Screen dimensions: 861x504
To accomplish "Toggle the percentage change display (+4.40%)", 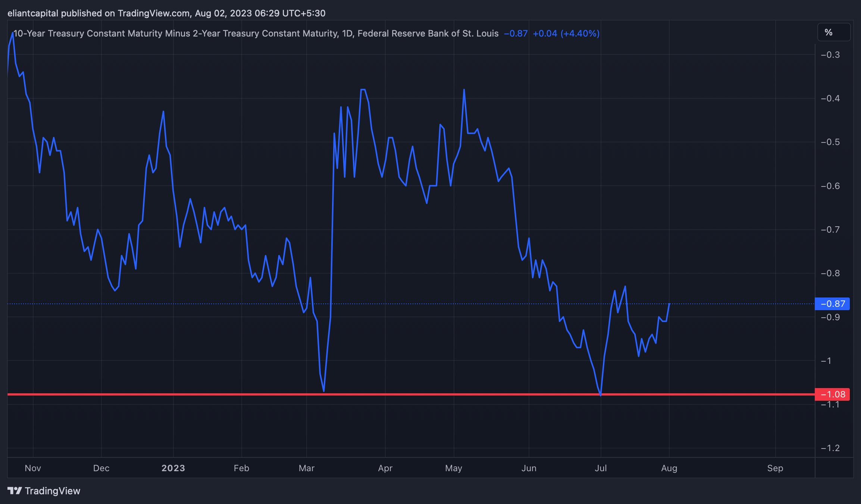I will [x=580, y=33].
